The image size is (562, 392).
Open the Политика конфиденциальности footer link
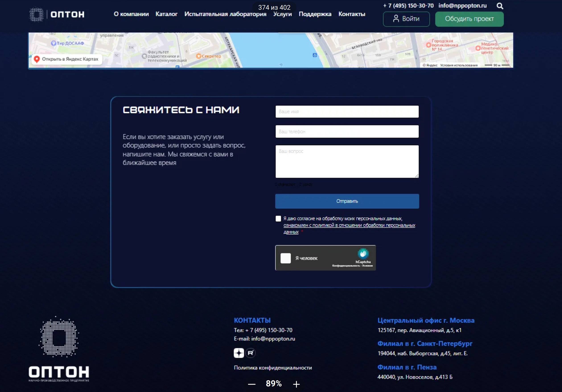click(273, 367)
